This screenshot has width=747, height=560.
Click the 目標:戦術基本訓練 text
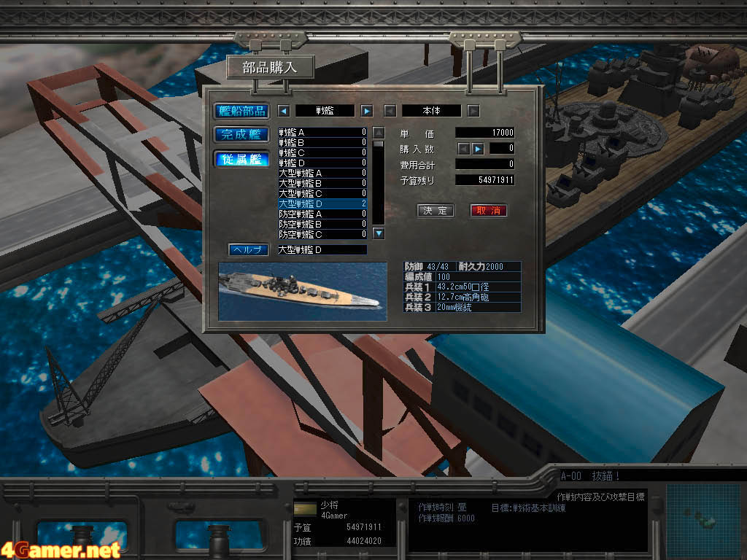[528, 508]
